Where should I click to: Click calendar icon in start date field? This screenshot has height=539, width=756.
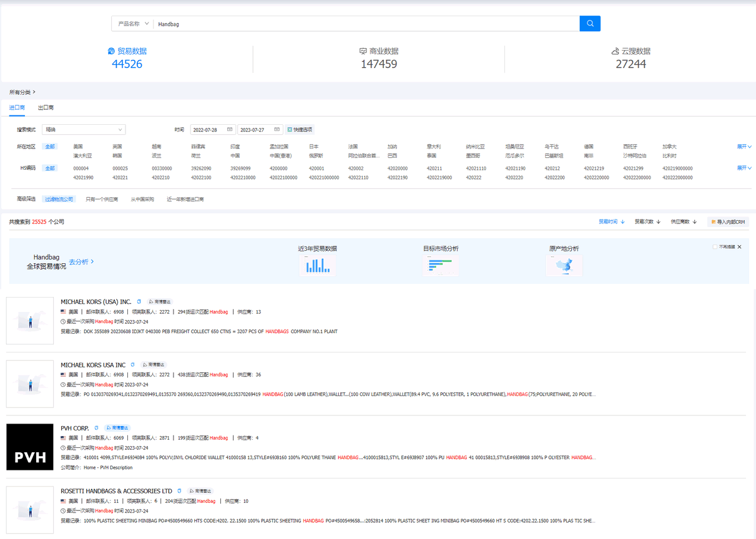(230, 130)
